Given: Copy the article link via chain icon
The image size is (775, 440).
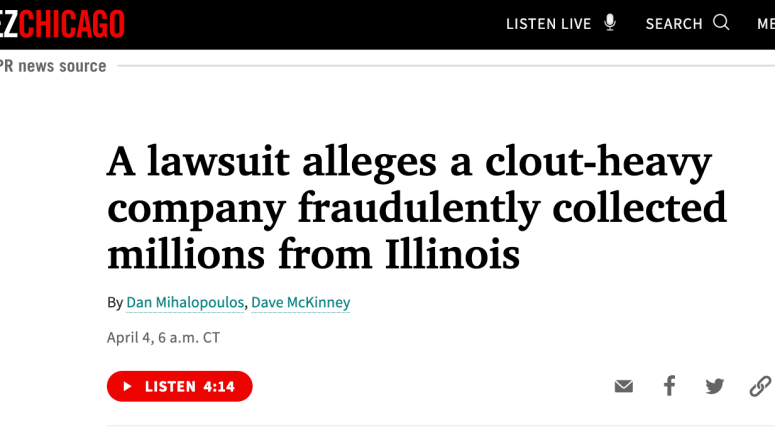Looking at the screenshot, I should [760, 386].
